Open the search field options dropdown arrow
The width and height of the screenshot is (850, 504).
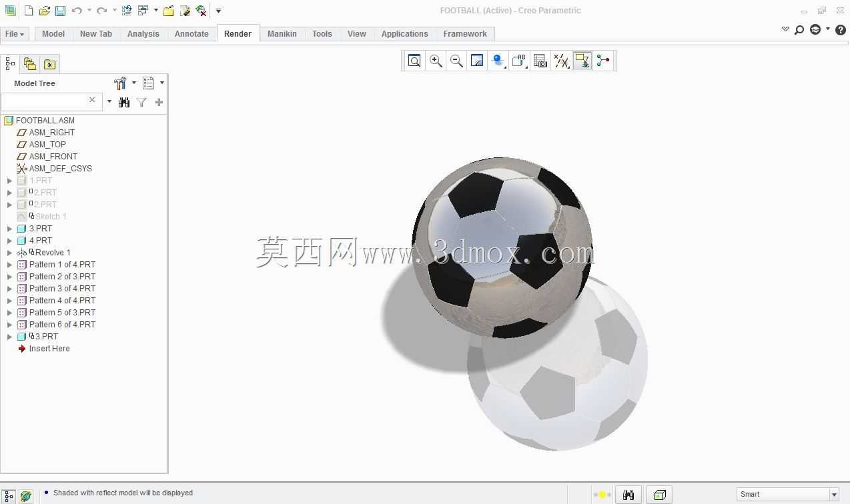click(109, 102)
